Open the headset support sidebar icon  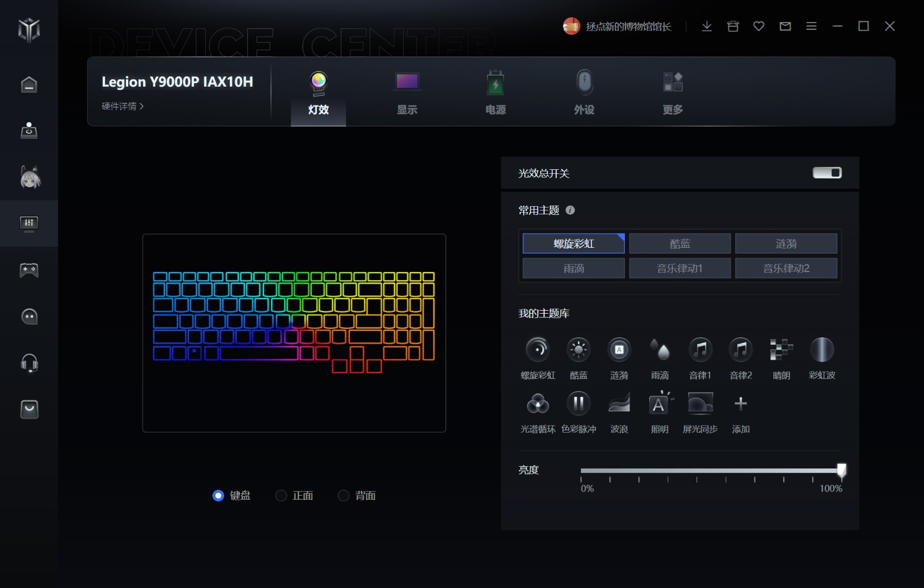(x=29, y=363)
